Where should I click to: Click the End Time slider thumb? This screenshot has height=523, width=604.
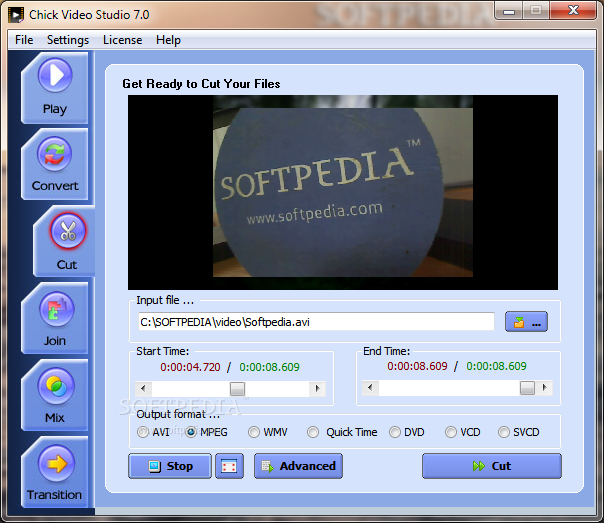click(x=527, y=388)
